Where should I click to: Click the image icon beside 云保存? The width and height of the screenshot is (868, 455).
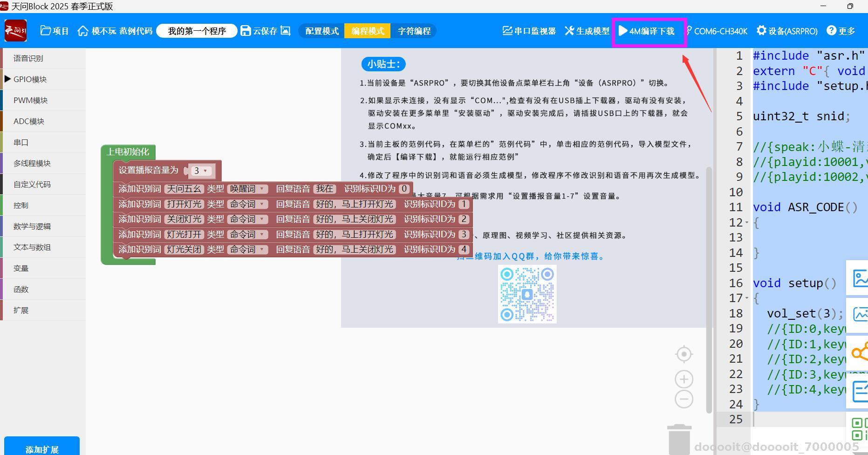coord(286,31)
